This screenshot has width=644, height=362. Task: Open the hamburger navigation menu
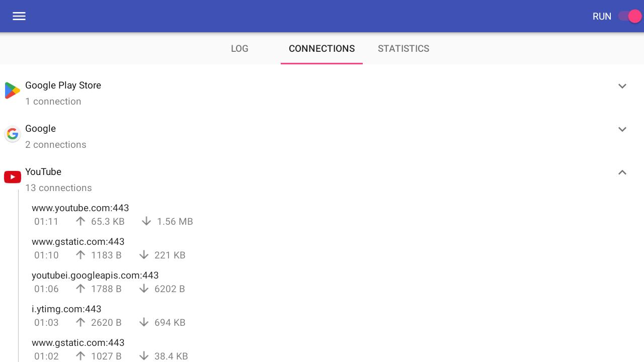19,16
